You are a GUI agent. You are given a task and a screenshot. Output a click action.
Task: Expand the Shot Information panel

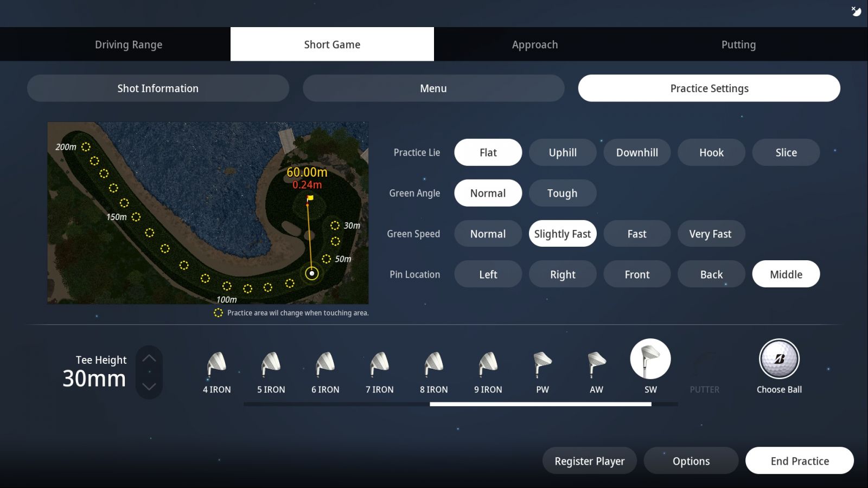point(158,88)
